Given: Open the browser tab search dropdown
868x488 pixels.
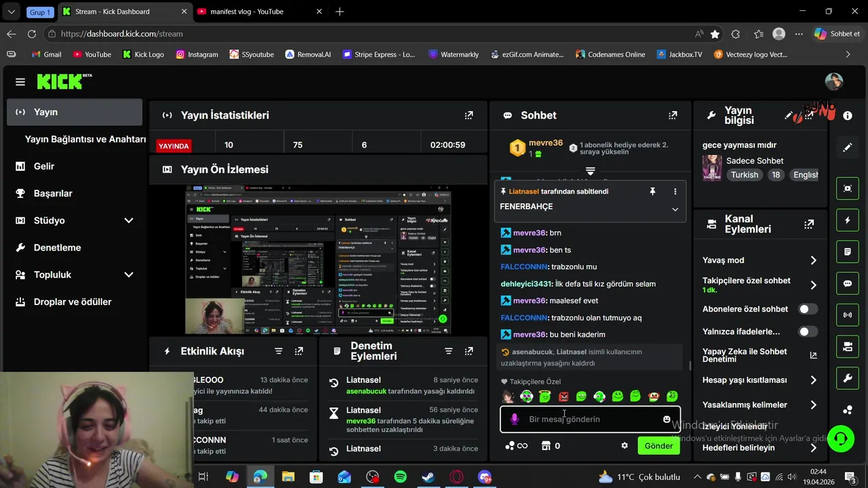Looking at the screenshot, I should click(11, 12).
